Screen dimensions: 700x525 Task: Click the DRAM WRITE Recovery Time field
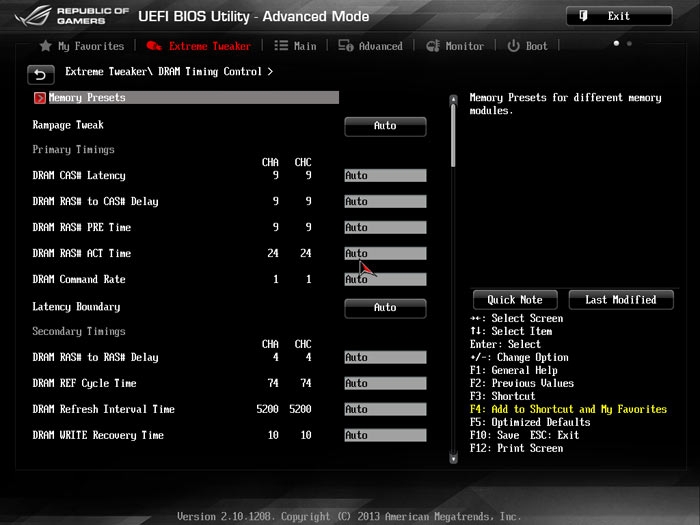click(x=385, y=436)
